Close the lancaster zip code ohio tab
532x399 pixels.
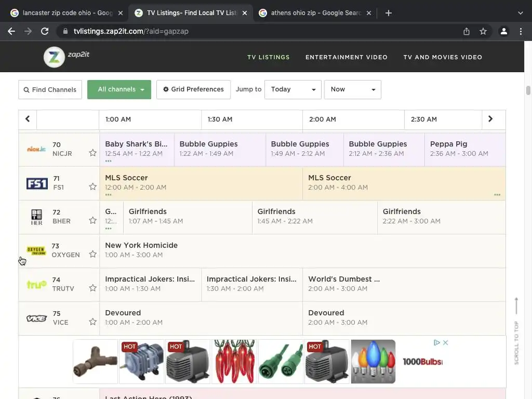[121, 13]
